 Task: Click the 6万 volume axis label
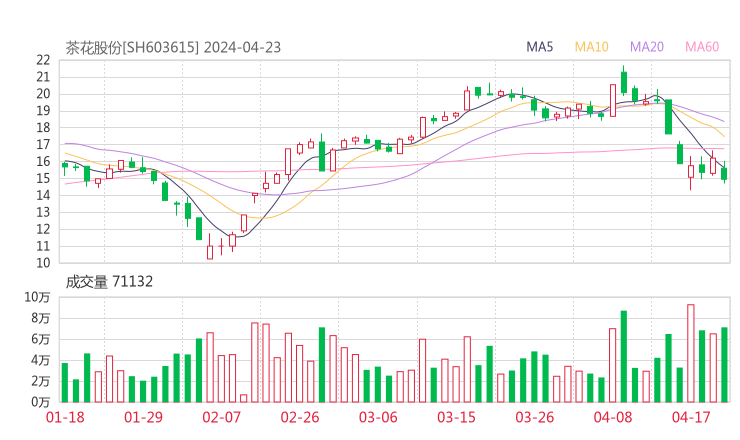click(41, 339)
